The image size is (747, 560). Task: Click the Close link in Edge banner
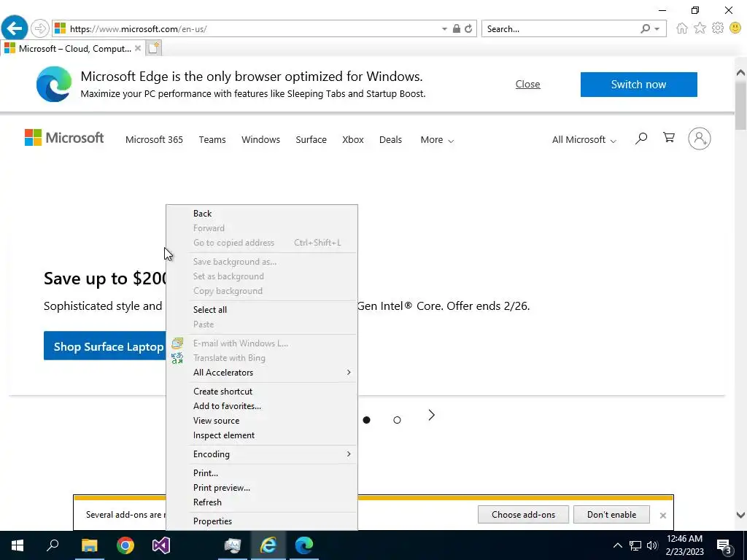[x=527, y=84]
